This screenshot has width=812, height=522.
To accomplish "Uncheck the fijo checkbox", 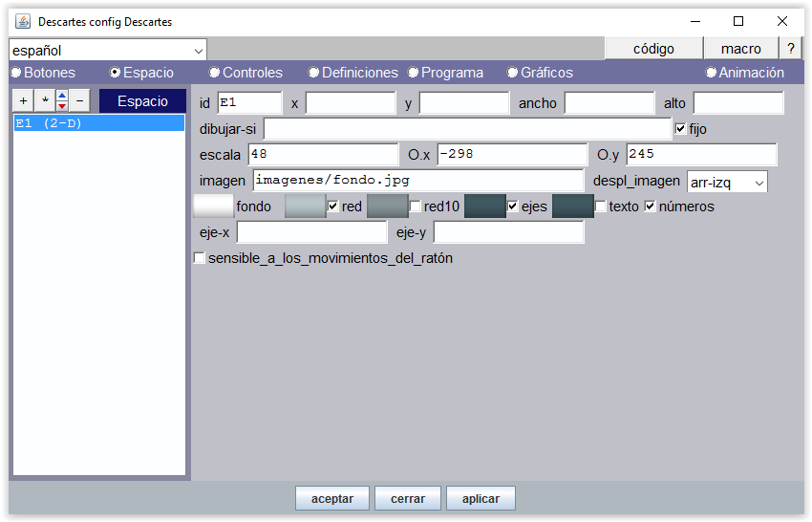I will point(681,128).
